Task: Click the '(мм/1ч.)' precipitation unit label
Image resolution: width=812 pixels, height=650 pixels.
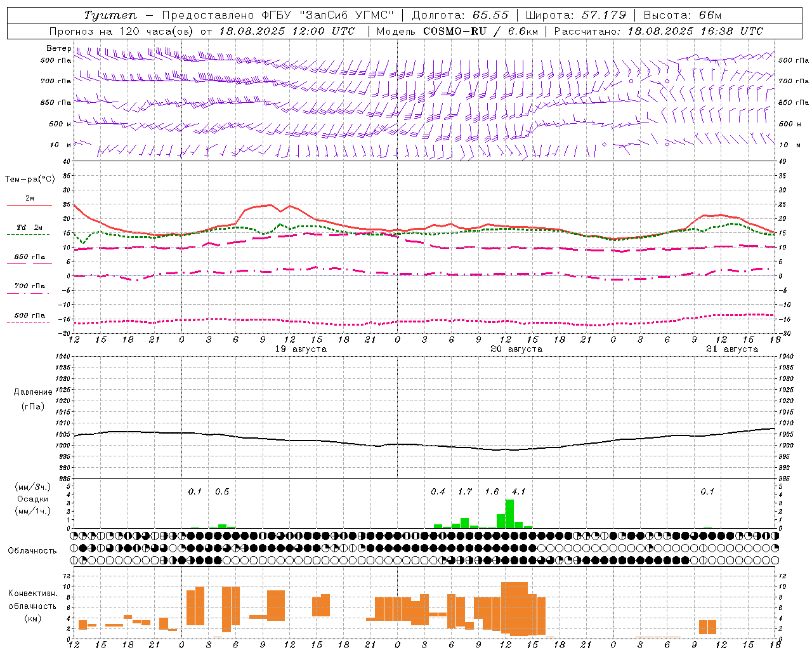Action: click(x=33, y=511)
